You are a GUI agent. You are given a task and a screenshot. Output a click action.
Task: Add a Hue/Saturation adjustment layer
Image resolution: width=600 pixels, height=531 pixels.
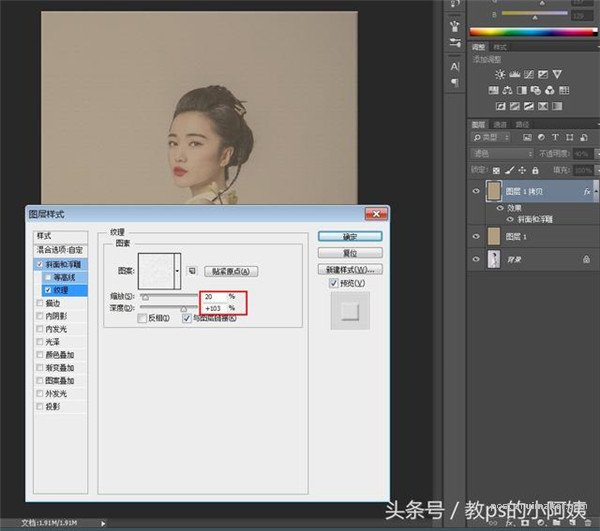pos(494,90)
